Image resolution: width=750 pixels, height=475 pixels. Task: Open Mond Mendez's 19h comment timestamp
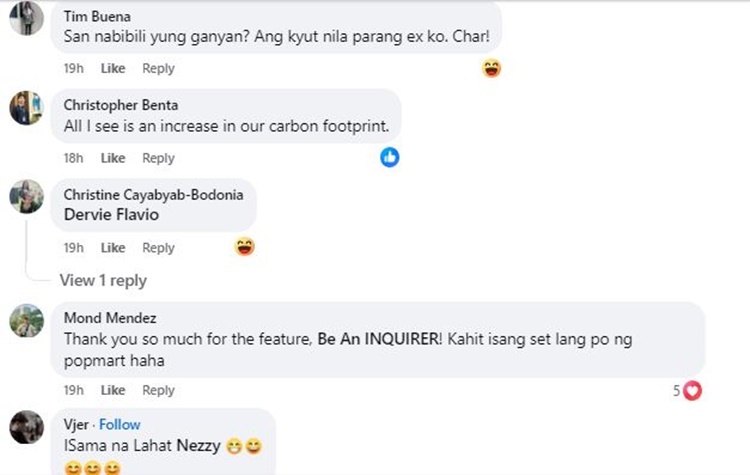[x=73, y=390]
